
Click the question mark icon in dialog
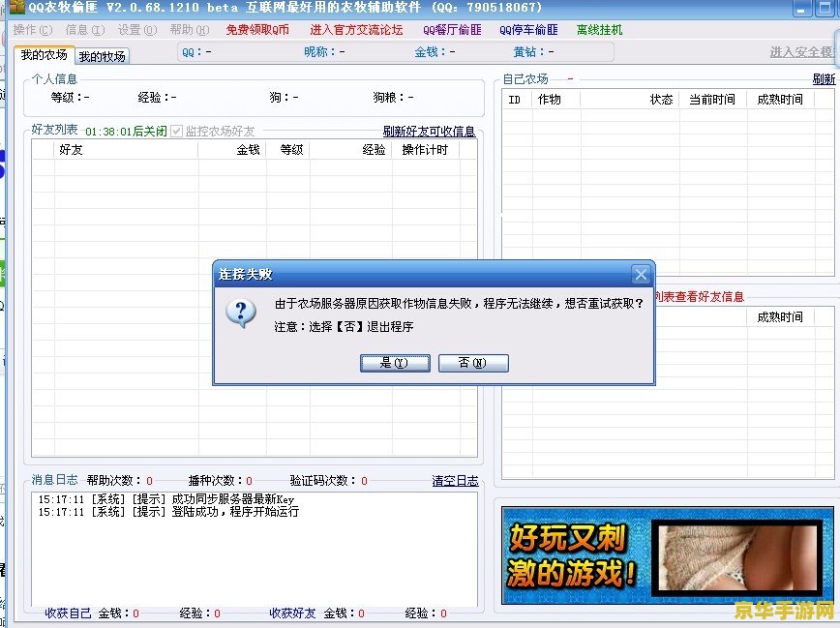[x=241, y=313]
